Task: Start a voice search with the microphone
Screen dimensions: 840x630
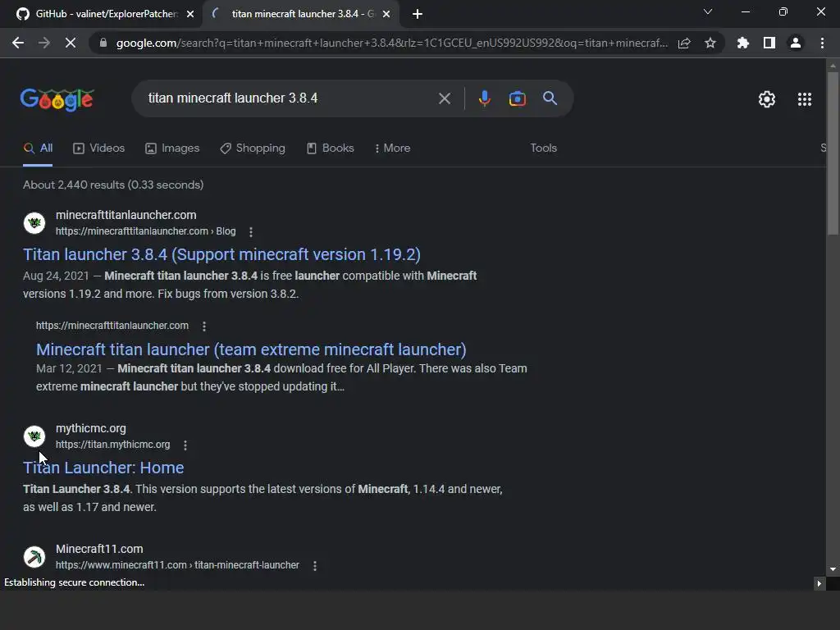Action: [484, 98]
